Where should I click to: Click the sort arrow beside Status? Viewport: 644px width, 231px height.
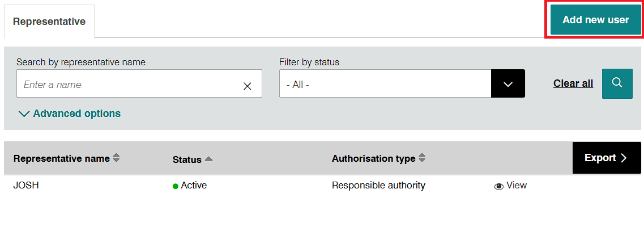click(x=208, y=159)
